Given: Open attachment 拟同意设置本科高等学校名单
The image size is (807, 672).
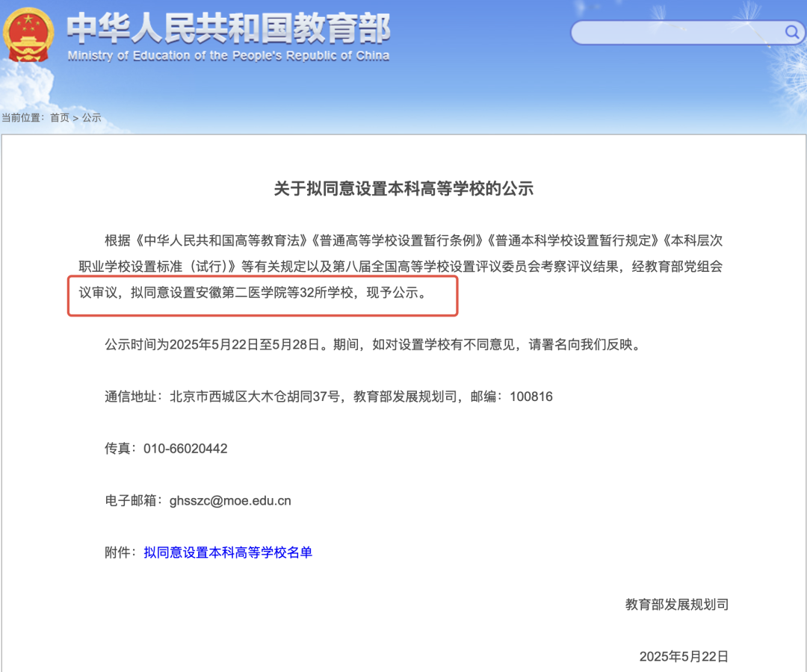Looking at the screenshot, I should 228,553.
